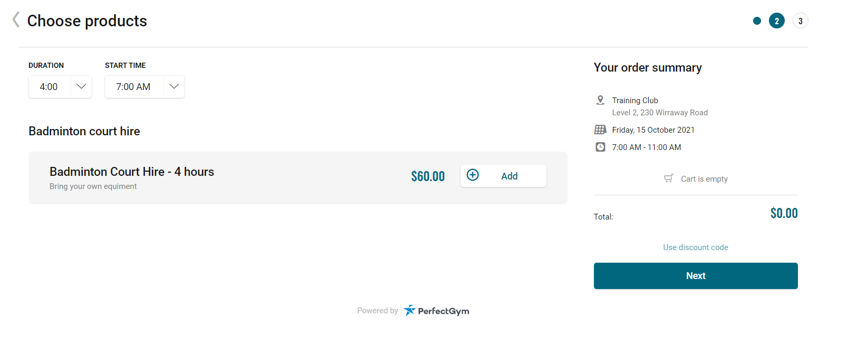Click the 7:00 AM start time field

133,87
